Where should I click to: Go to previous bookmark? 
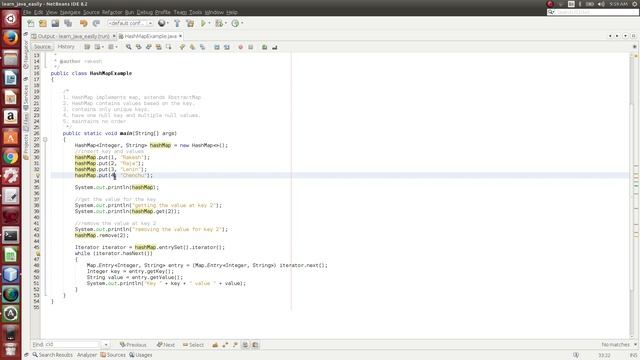click(182, 47)
